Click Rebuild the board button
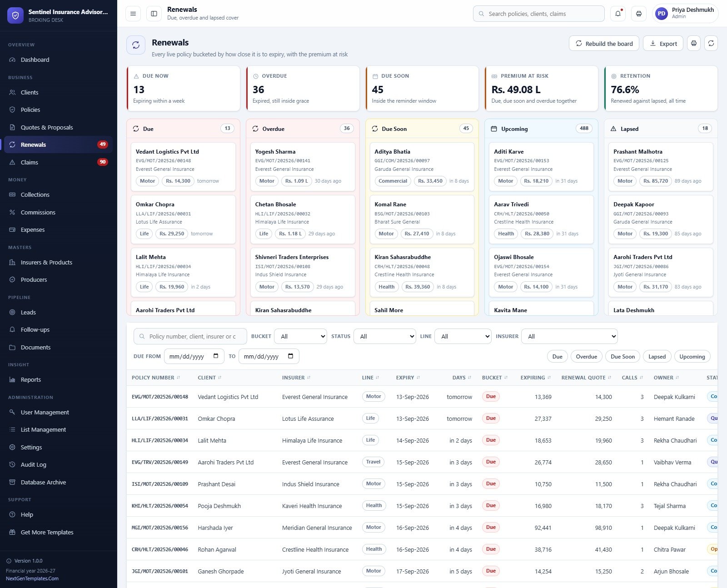 [x=604, y=44]
